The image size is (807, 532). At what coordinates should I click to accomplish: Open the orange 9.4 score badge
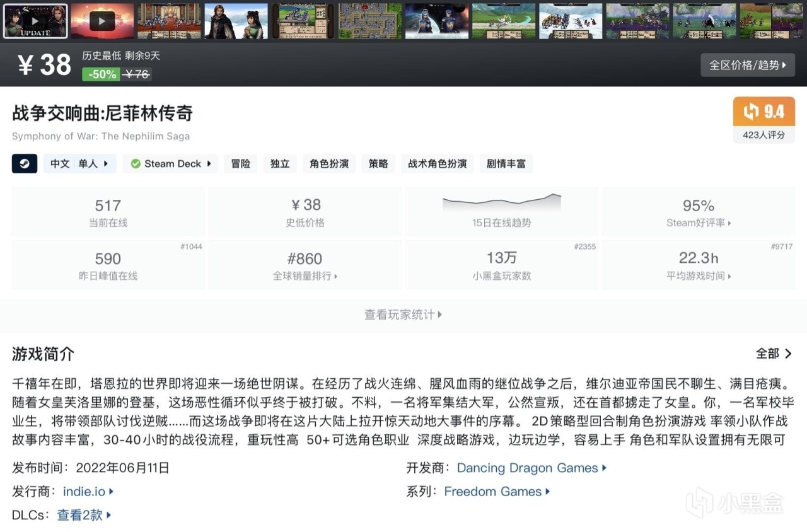(x=764, y=112)
